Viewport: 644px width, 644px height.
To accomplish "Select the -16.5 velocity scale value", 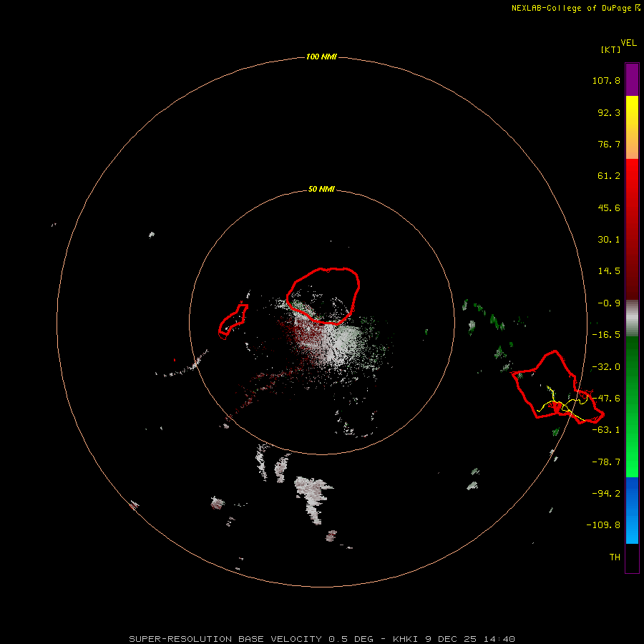I will pyautogui.click(x=606, y=335).
